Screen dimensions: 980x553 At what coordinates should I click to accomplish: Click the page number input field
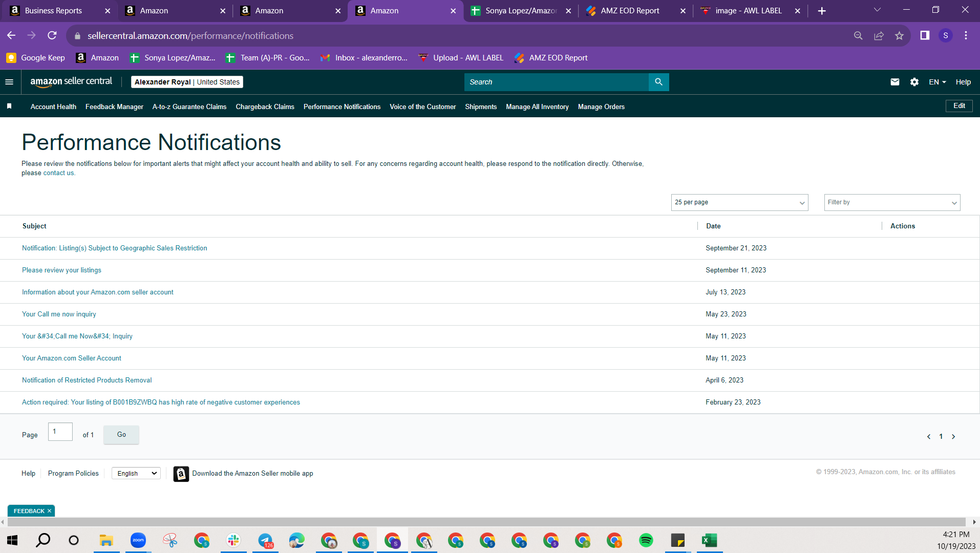pyautogui.click(x=60, y=432)
